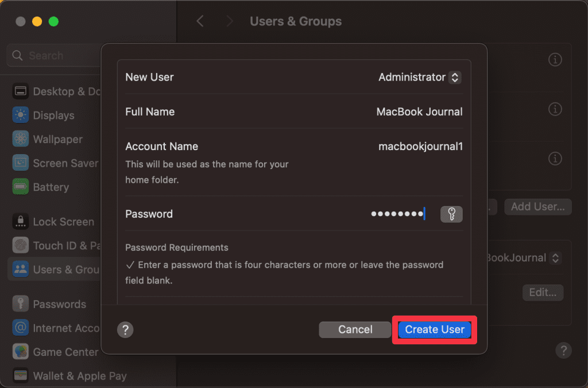This screenshot has height=388, width=588.
Task: Click the Add User button
Action: (537, 206)
